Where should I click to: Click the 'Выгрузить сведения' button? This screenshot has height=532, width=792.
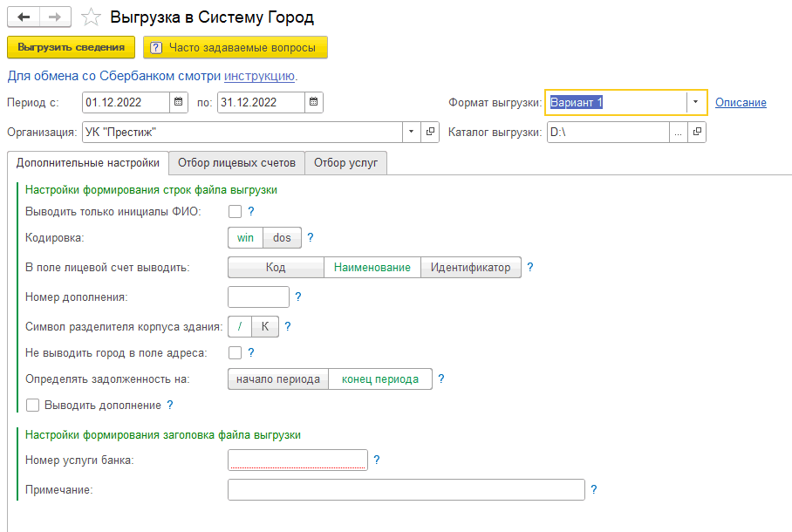pos(72,47)
